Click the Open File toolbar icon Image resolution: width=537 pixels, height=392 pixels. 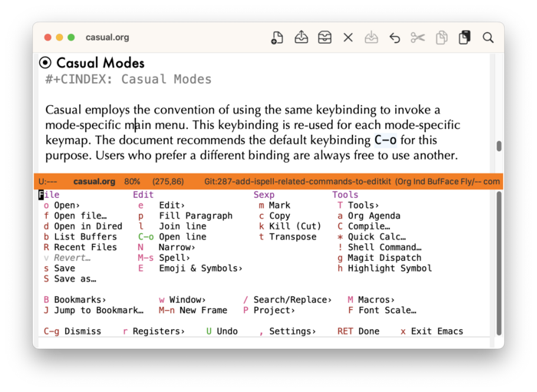(x=301, y=38)
